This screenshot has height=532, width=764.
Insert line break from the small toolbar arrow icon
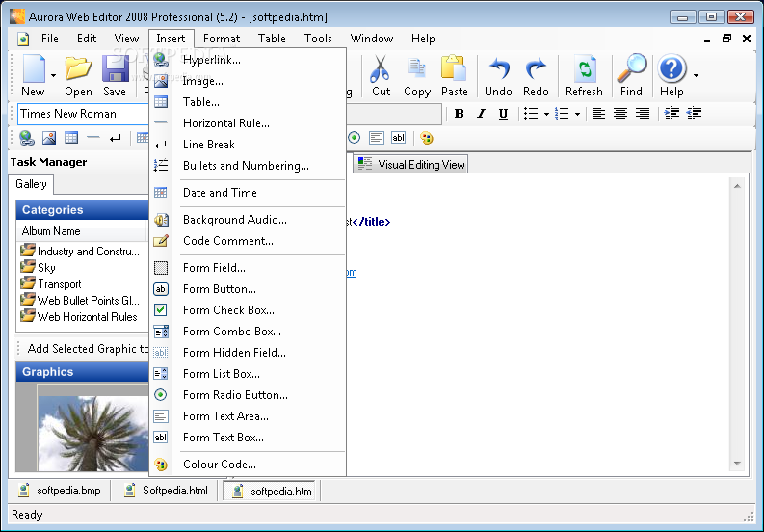point(115,139)
